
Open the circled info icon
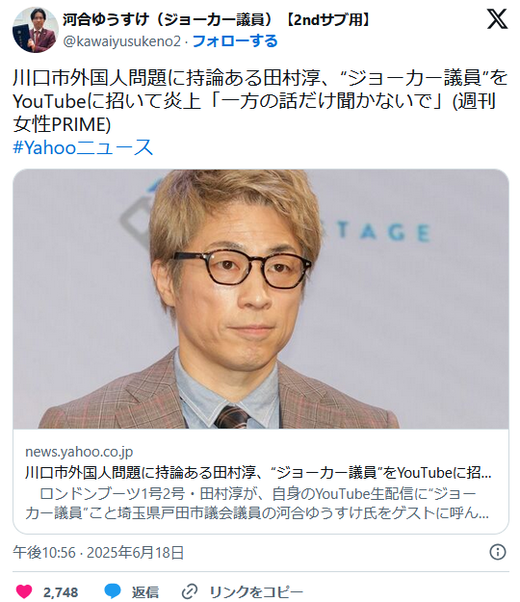[x=498, y=552]
